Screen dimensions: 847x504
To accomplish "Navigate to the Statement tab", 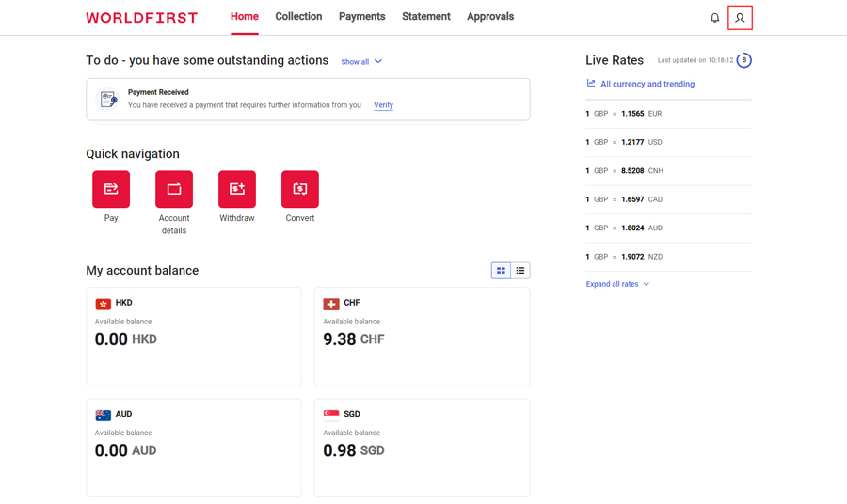I will point(426,17).
